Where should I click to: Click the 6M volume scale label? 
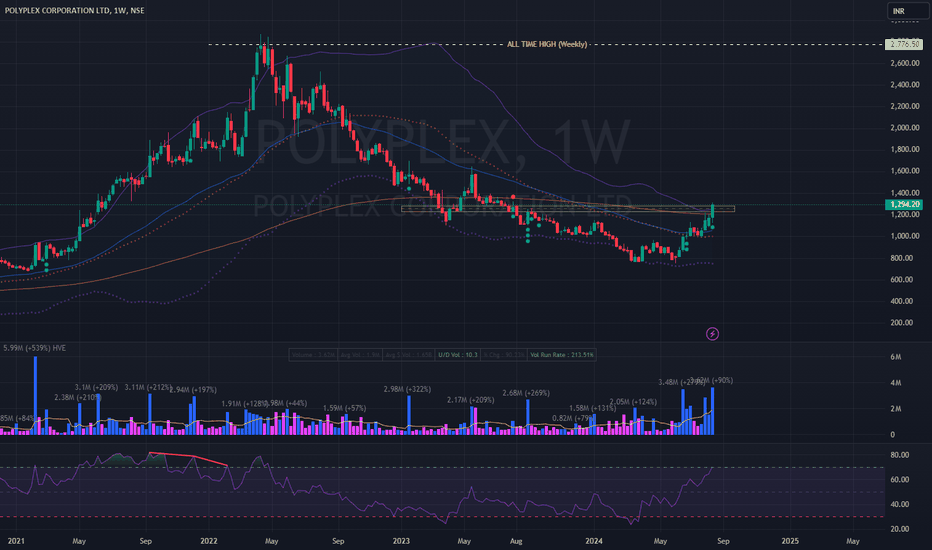(x=896, y=357)
